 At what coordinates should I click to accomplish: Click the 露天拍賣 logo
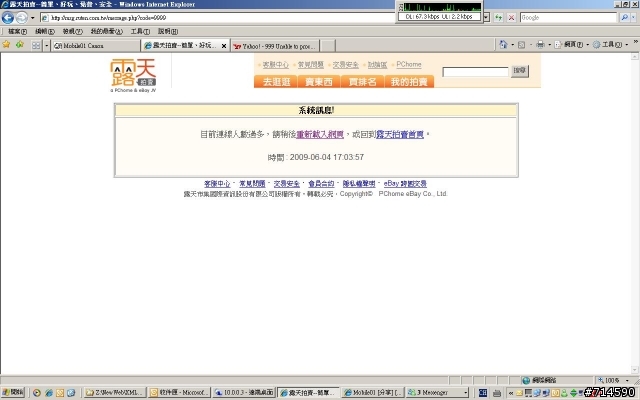[133, 76]
